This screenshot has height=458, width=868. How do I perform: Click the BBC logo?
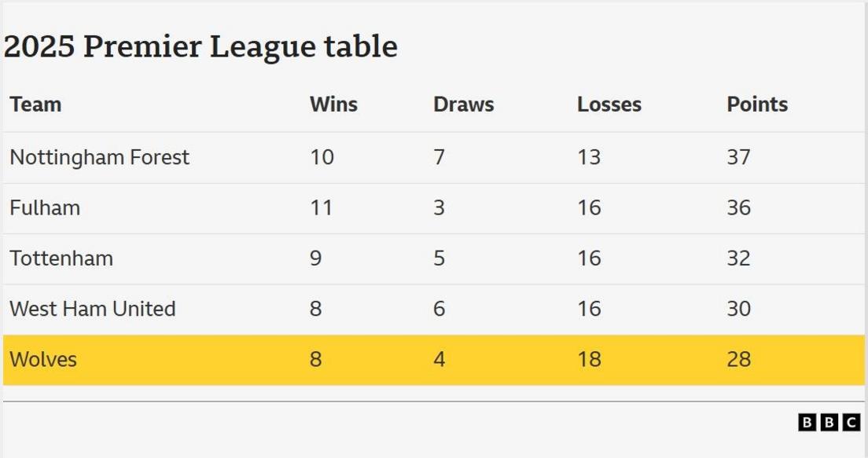click(x=829, y=423)
